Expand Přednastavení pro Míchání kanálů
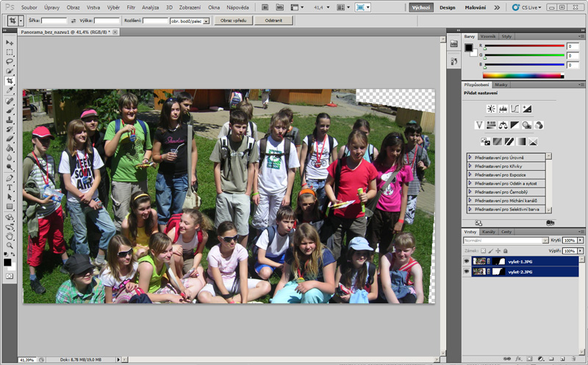 click(x=470, y=200)
